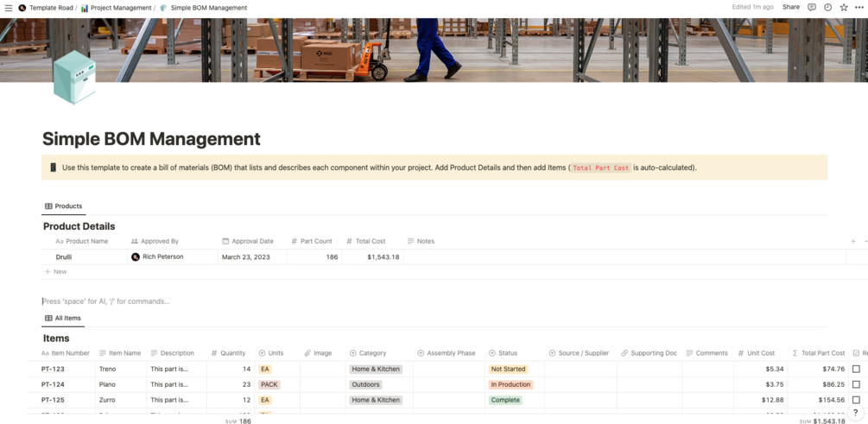This screenshot has width=868, height=424.
Task: Click the Item Name column header
Action: (x=120, y=353)
